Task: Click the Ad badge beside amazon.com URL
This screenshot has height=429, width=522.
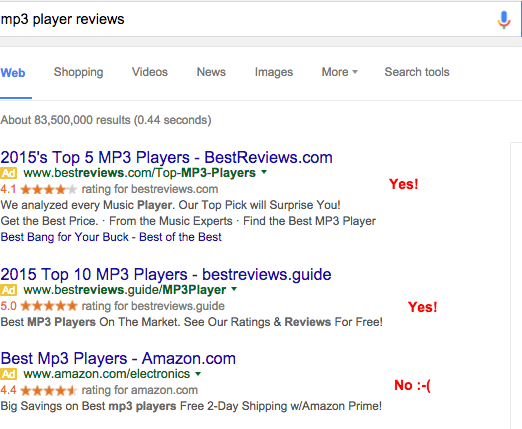Action: point(9,374)
